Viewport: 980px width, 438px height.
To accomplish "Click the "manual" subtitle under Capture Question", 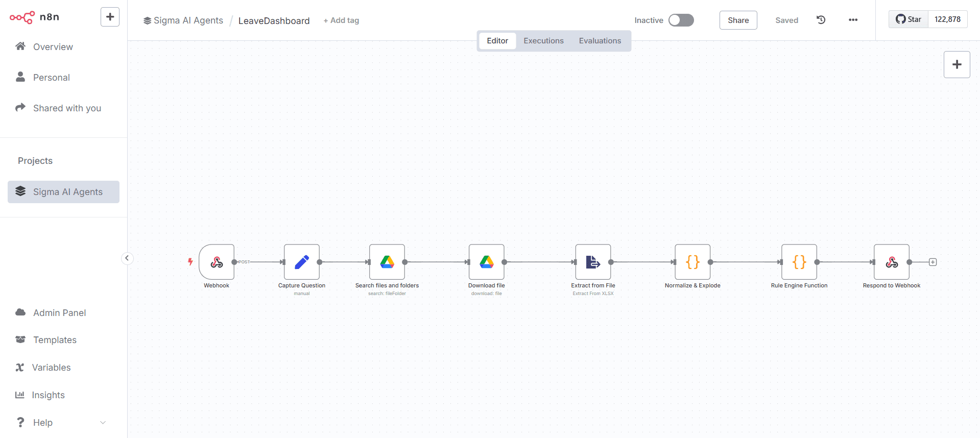I will coord(302,294).
